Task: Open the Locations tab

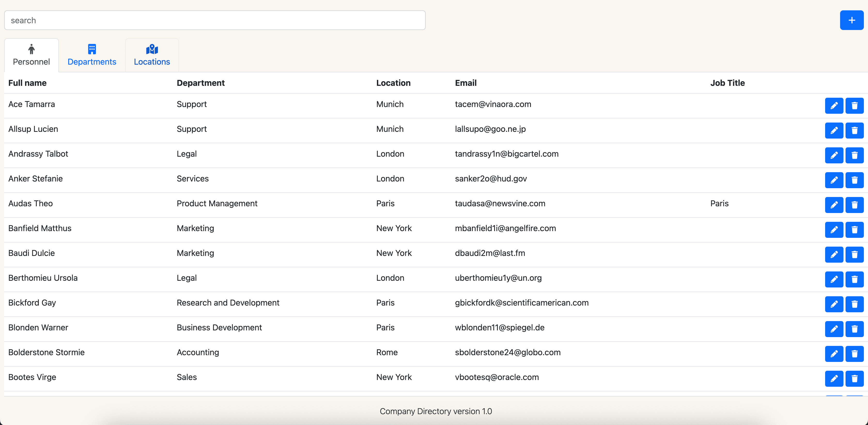Action: 152,55
